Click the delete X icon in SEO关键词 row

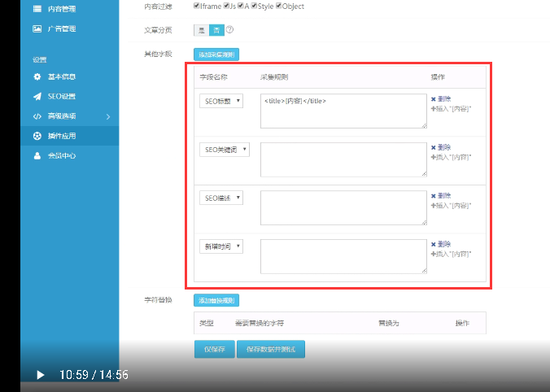pyautogui.click(x=433, y=148)
